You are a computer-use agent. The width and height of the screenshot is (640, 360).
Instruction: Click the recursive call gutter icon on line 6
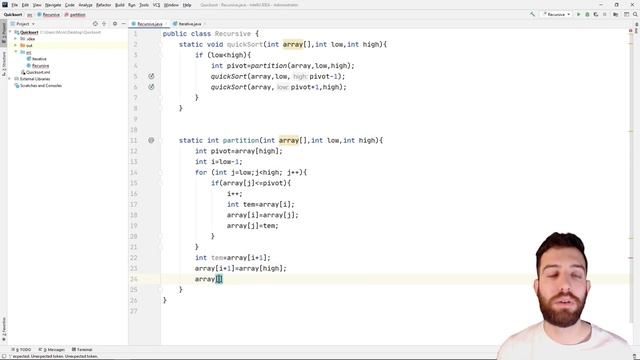click(x=151, y=87)
